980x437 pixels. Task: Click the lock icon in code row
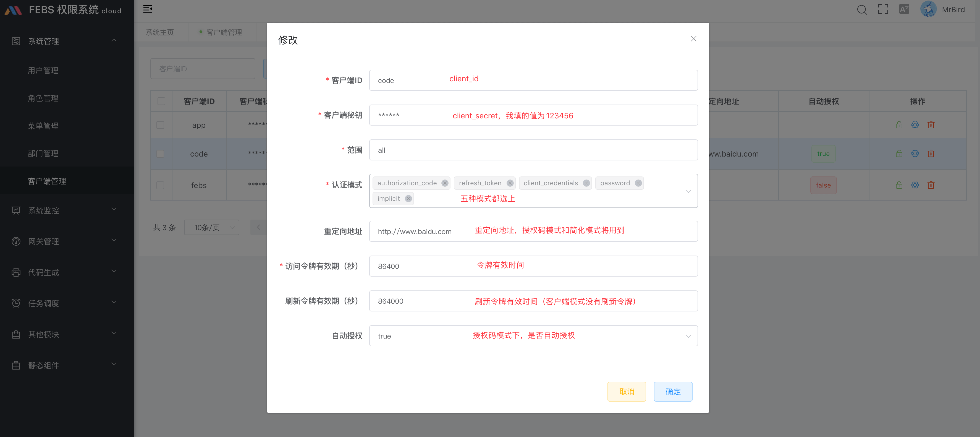point(898,154)
